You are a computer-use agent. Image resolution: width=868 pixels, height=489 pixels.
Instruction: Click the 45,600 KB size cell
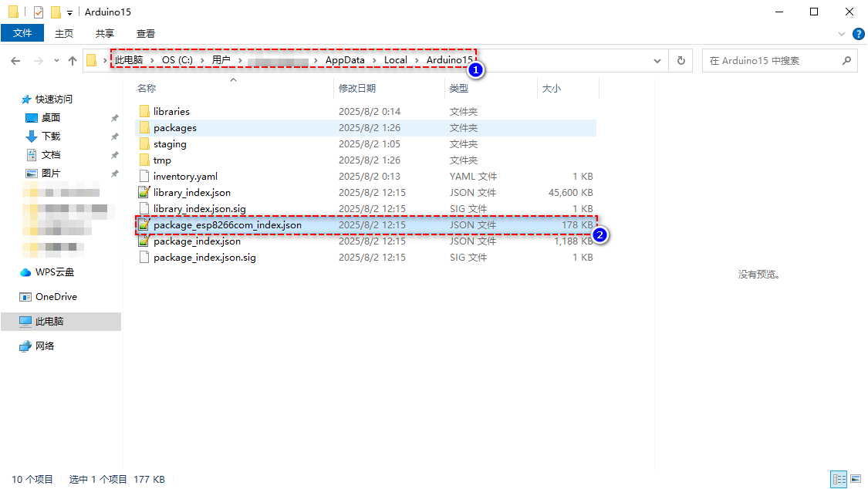571,193
